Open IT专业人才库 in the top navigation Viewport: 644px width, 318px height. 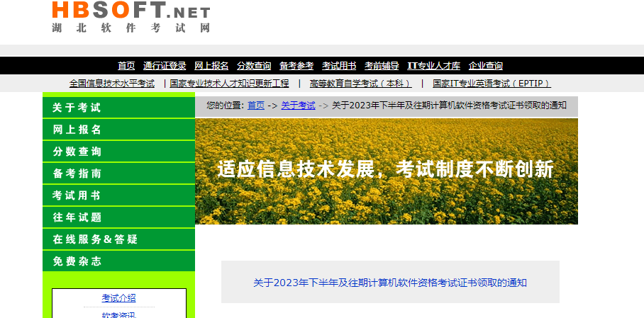point(433,66)
